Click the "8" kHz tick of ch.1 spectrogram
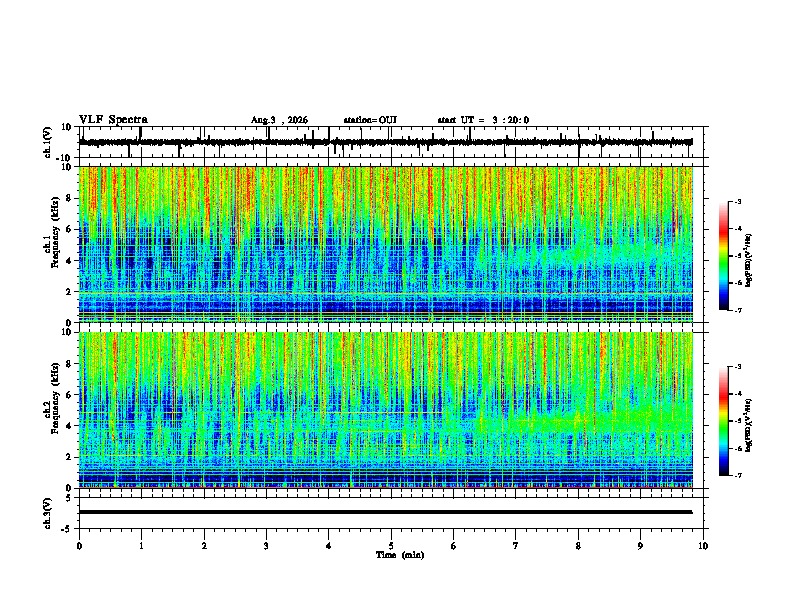This screenshot has height=612, width=792. pos(69,198)
